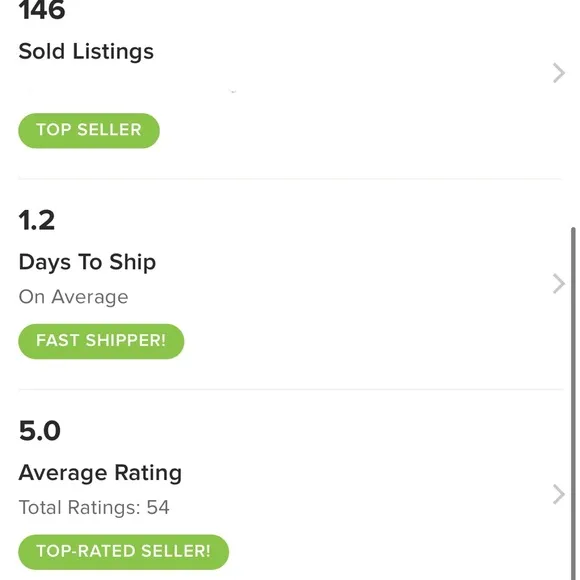580x580 pixels.
Task: Select the Sold Listings heading
Action: pos(86,51)
